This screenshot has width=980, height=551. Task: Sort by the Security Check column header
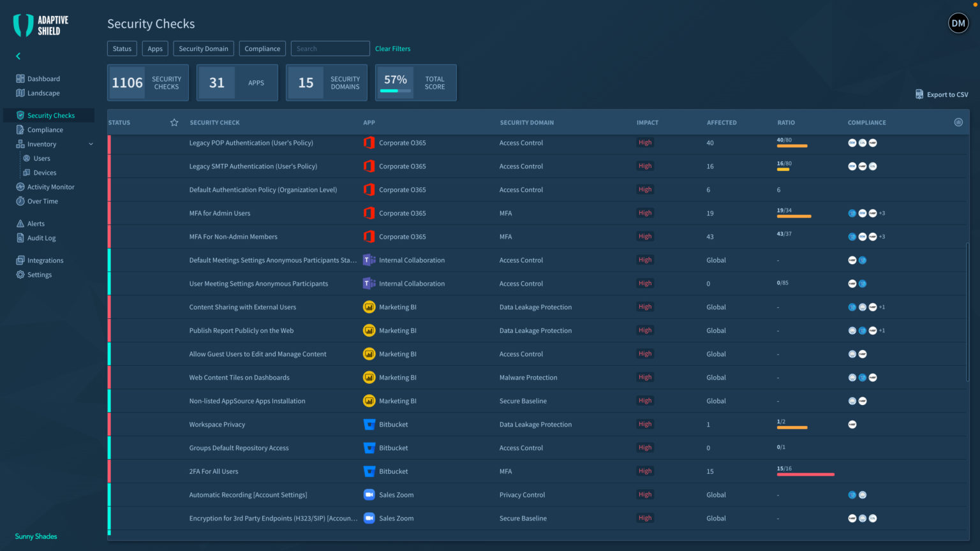point(215,122)
